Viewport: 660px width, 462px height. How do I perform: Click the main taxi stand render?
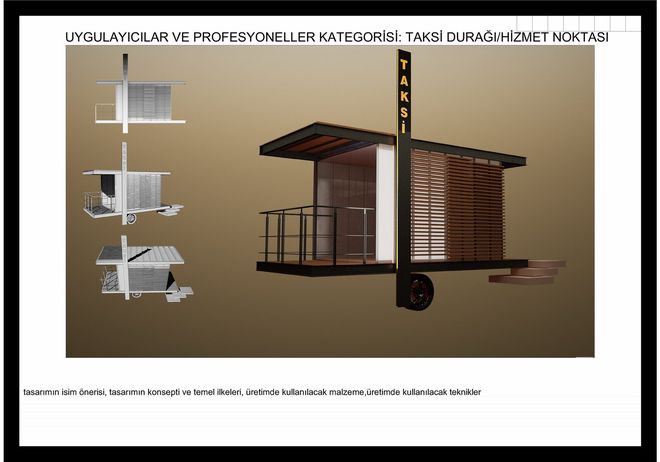click(x=411, y=180)
